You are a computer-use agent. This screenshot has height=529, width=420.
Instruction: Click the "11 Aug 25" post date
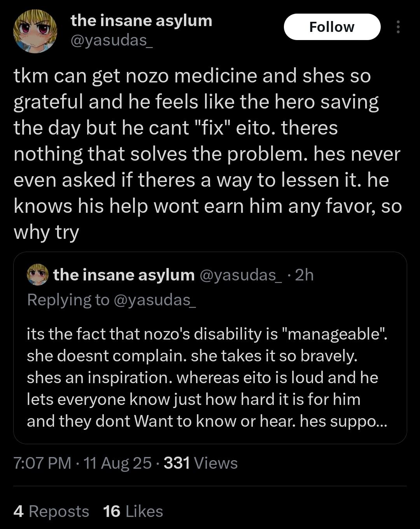pyautogui.click(x=117, y=463)
